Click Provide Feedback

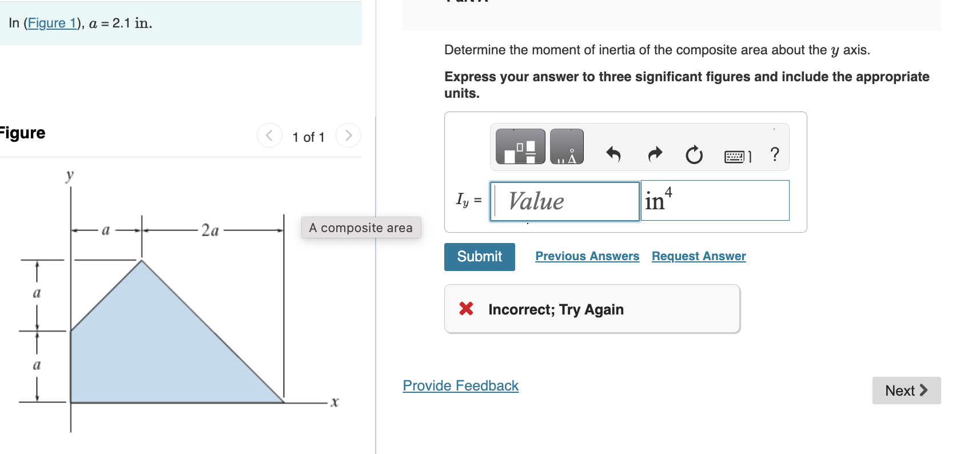[460, 385]
